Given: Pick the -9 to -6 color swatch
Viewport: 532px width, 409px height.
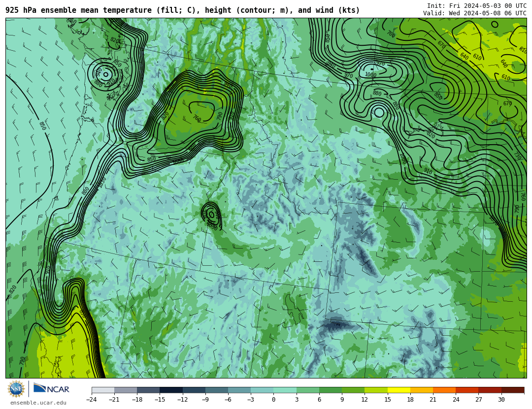Looking at the screenshot, I should click(x=217, y=390).
